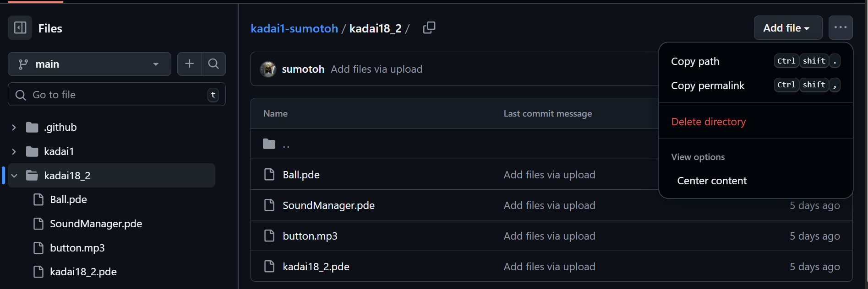Expand the kadai1 folder chevron

[14, 151]
